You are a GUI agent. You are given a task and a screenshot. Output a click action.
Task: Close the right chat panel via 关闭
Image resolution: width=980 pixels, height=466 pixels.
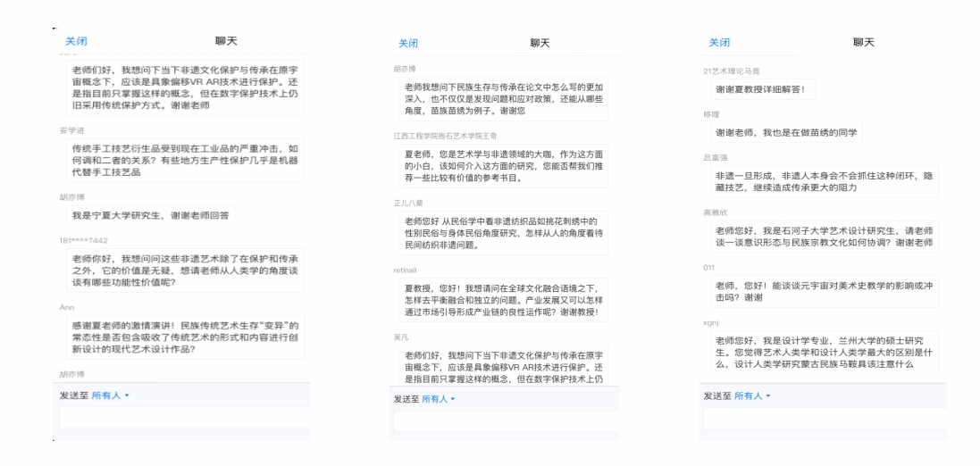[719, 42]
